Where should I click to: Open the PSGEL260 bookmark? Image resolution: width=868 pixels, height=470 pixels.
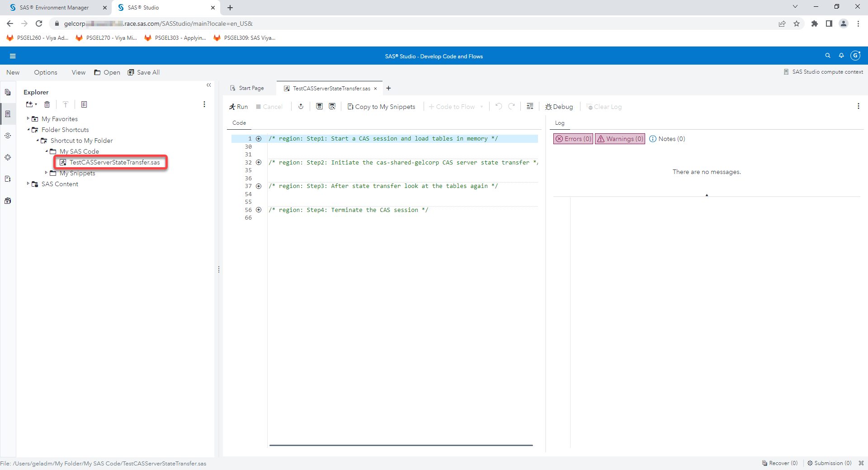[x=38, y=38]
